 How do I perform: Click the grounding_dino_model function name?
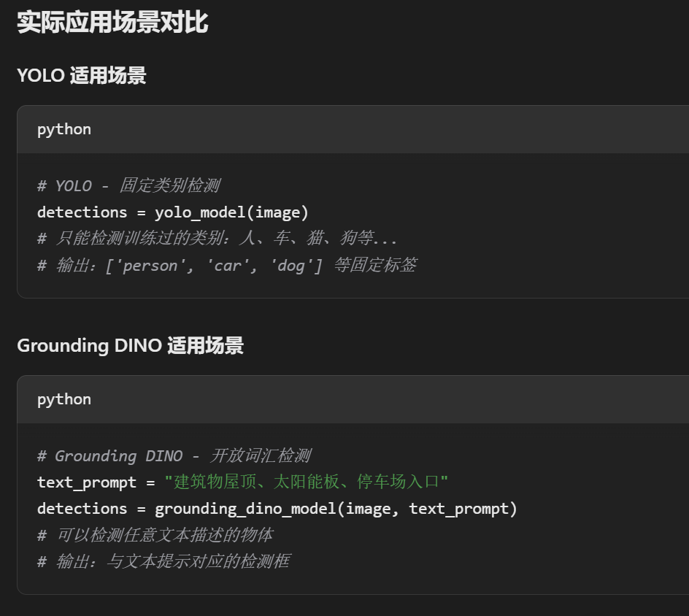[245, 509]
